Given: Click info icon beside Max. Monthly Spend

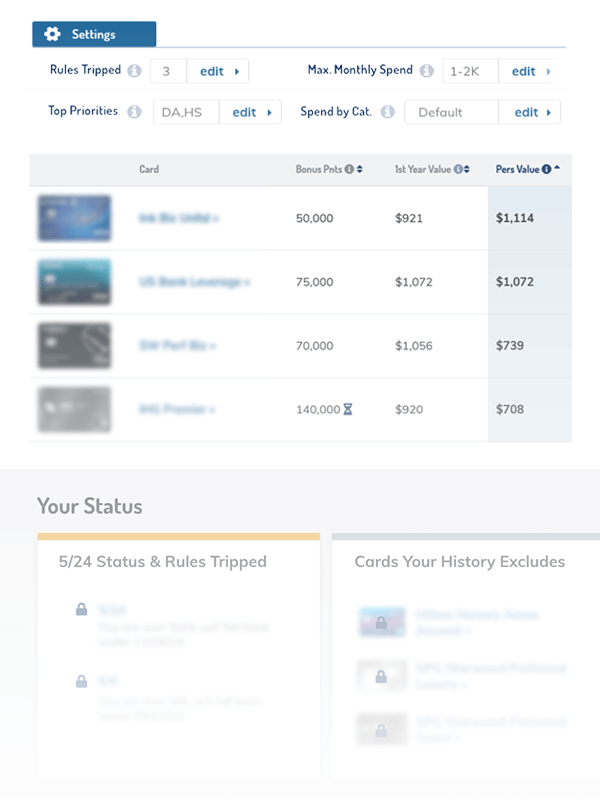Looking at the screenshot, I should (x=427, y=71).
